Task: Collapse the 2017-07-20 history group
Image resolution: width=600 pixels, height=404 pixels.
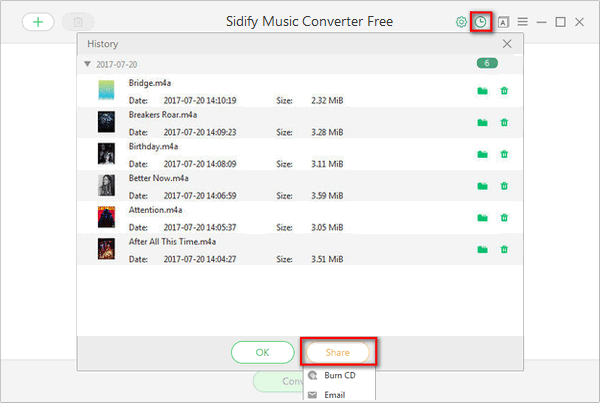Action: click(88, 64)
